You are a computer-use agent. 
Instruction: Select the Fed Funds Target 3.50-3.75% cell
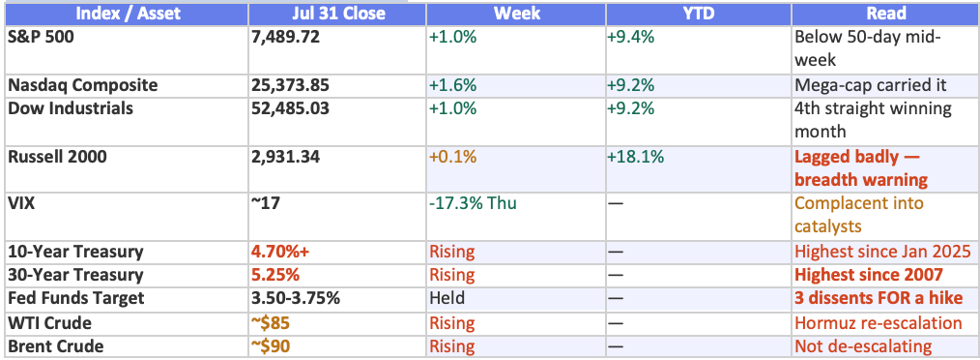(337, 298)
